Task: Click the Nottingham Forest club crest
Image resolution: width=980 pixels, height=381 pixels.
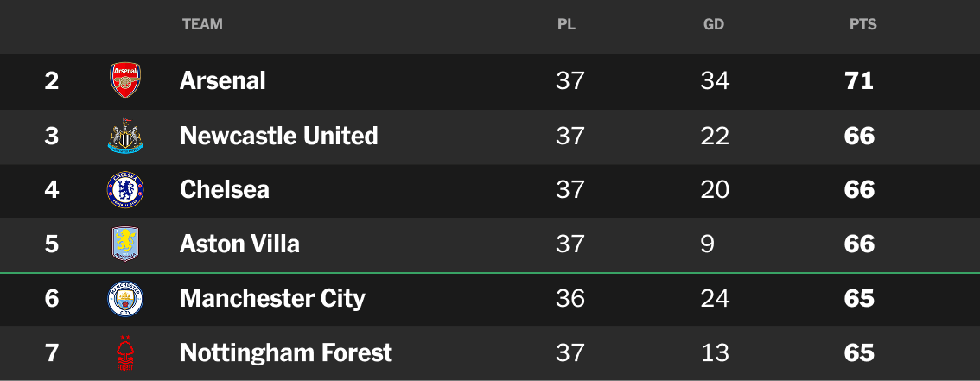Action: 125,353
